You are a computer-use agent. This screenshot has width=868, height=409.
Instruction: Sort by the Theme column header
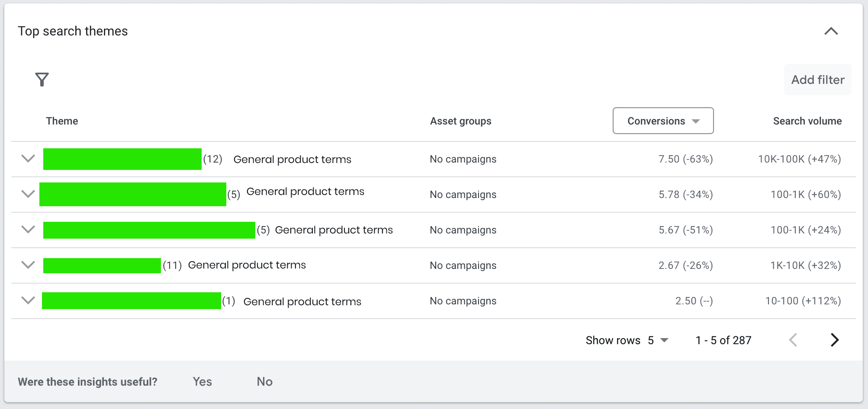coord(62,121)
